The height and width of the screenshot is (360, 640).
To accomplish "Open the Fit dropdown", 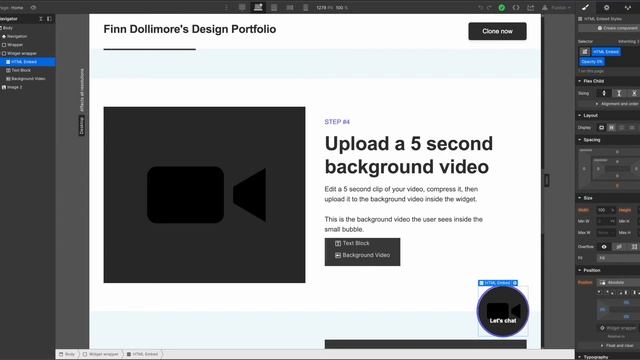I will click(x=618, y=258).
